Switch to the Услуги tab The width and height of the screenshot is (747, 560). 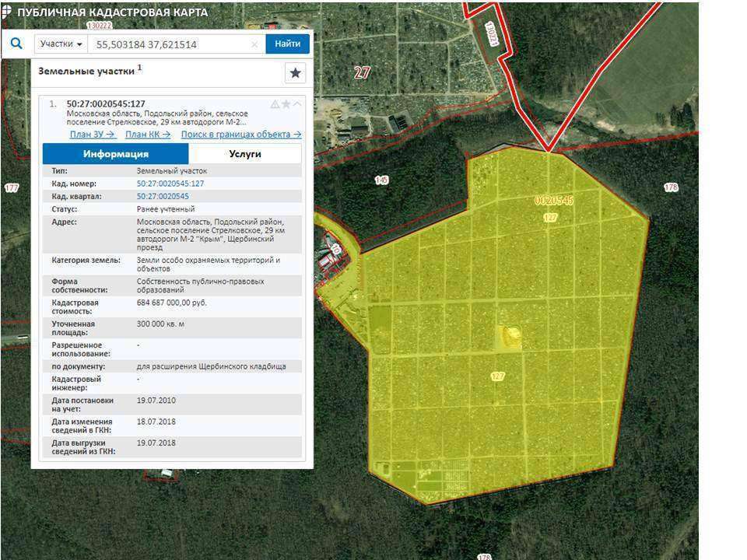(245, 154)
